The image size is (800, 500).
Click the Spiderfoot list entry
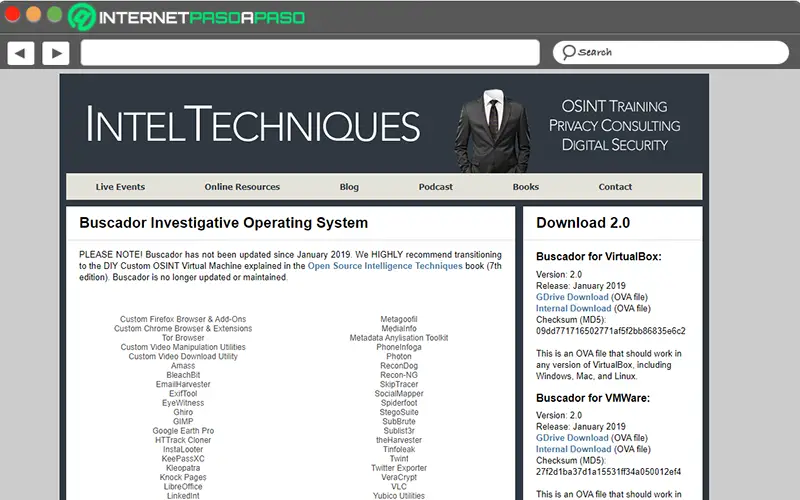tap(399, 403)
